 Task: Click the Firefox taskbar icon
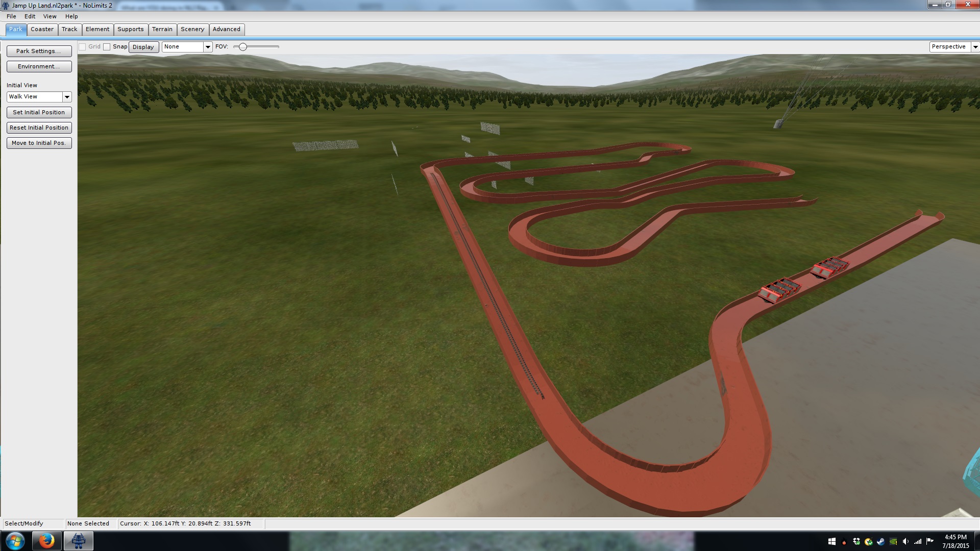46,540
